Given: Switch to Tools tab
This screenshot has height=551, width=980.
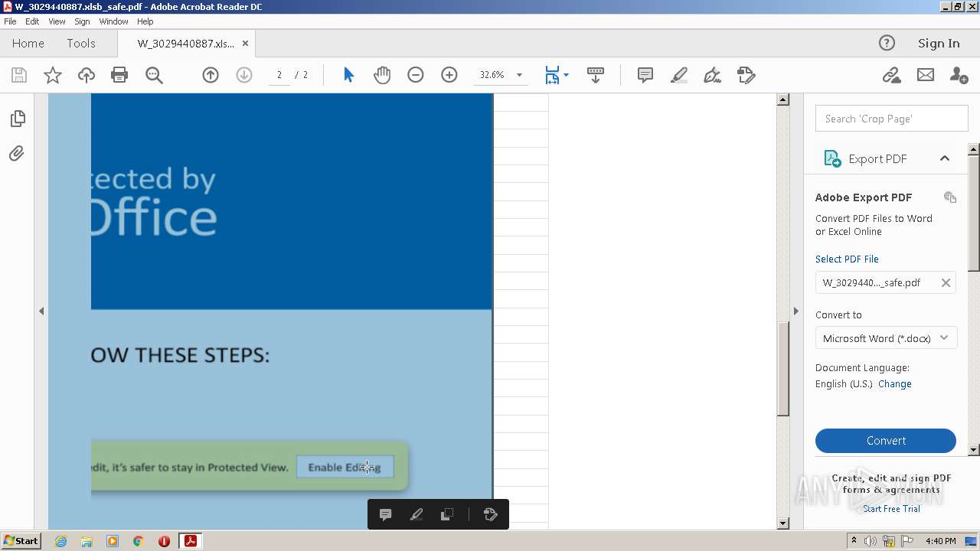Looking at the screenshot, I should click(x=81, y=43).
